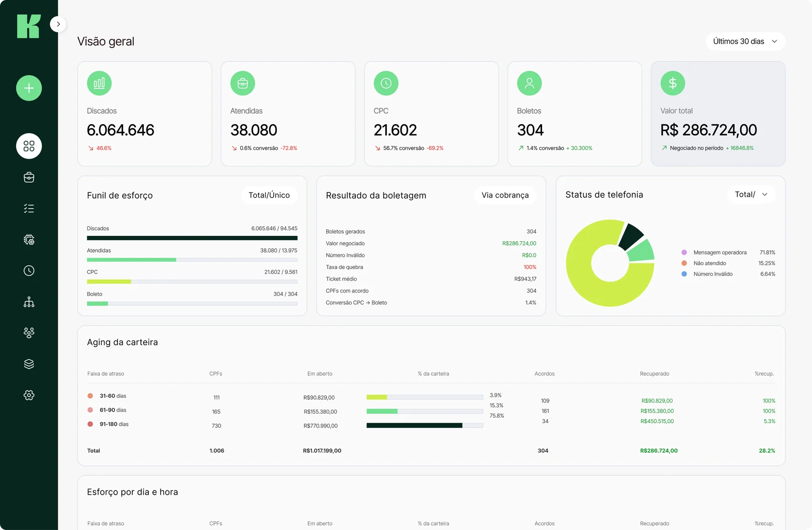
Task: Open the checklist icon in the sidebar
Action: point(29,208)
